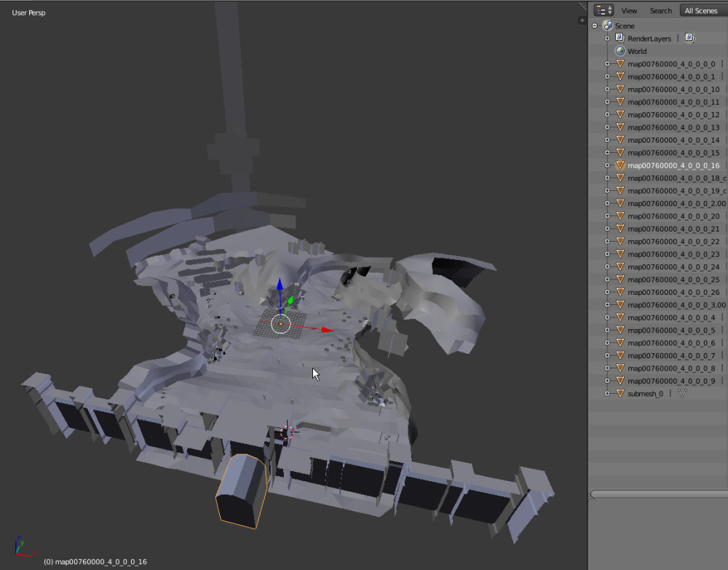Click the Scene icon in the outliner
Image resolution: width=728 pixels, height=570 pixels.
607,25
